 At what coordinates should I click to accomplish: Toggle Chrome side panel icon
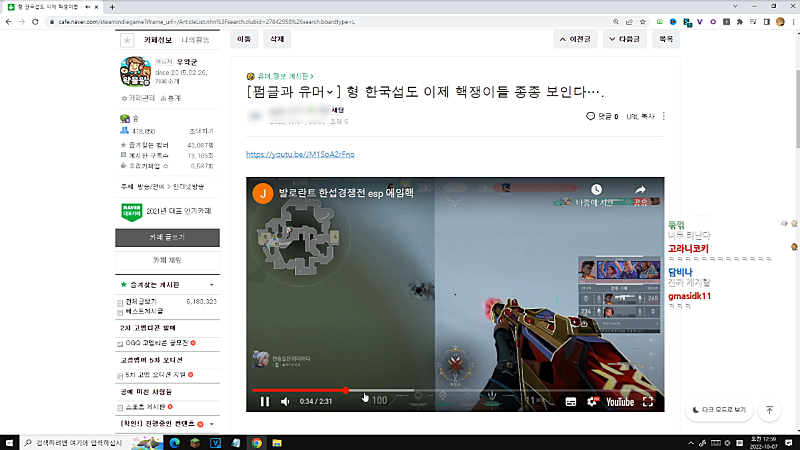[766, 22]
